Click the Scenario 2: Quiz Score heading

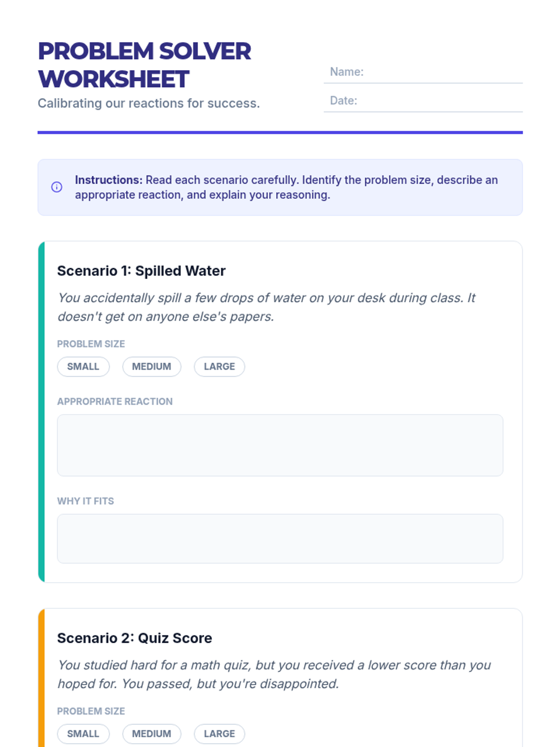tap(134, 638)
